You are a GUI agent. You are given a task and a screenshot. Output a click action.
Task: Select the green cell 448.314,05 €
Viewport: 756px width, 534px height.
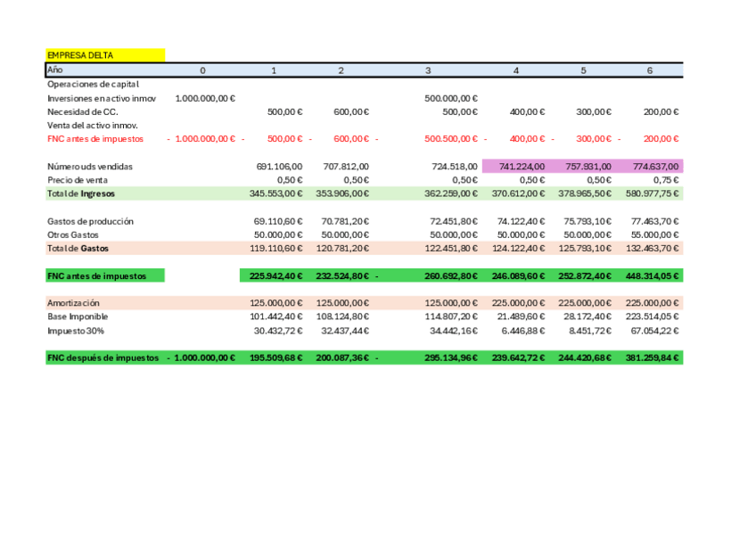[x=652, y=276]
